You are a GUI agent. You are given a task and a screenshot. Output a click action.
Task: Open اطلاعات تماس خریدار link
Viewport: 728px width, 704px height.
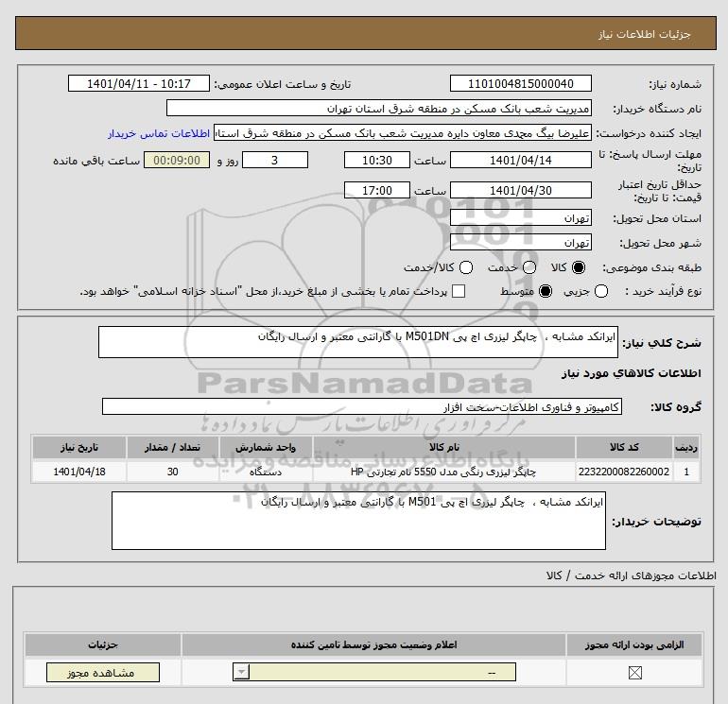click(x=159, y=133)
